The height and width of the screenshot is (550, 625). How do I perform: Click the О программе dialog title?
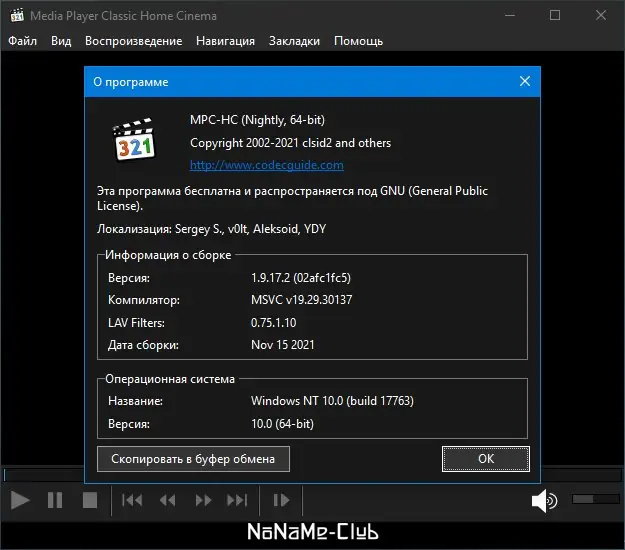coord(131,82)
